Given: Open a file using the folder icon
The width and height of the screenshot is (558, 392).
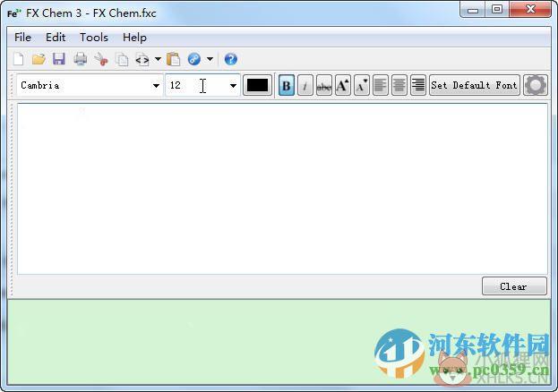Looking at the screenshot, I should [39, 59].
